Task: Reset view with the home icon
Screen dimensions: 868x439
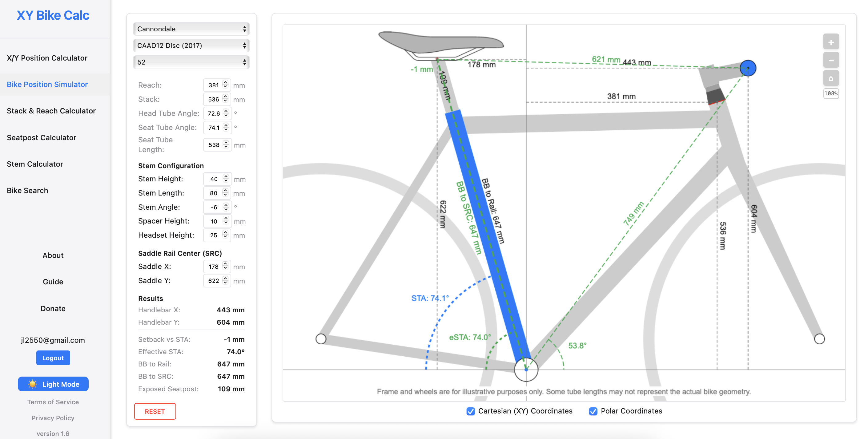Action: (830, 79)
